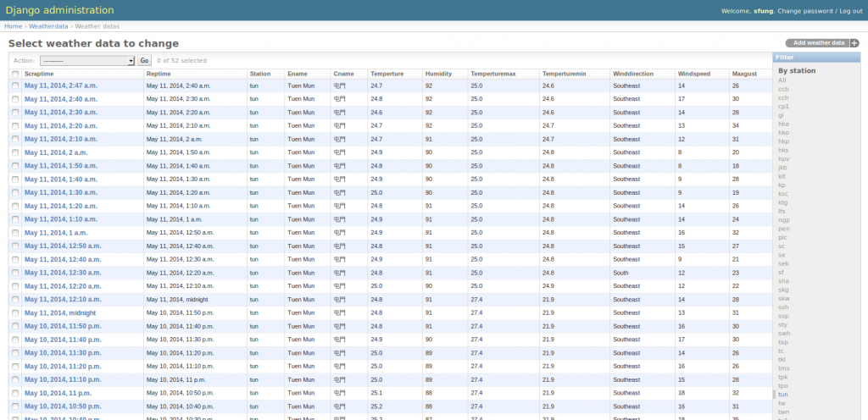This screenshot has width=868, height=420.
Task: Sort the table by Humidity column
Action: click(x=438, y=74)
